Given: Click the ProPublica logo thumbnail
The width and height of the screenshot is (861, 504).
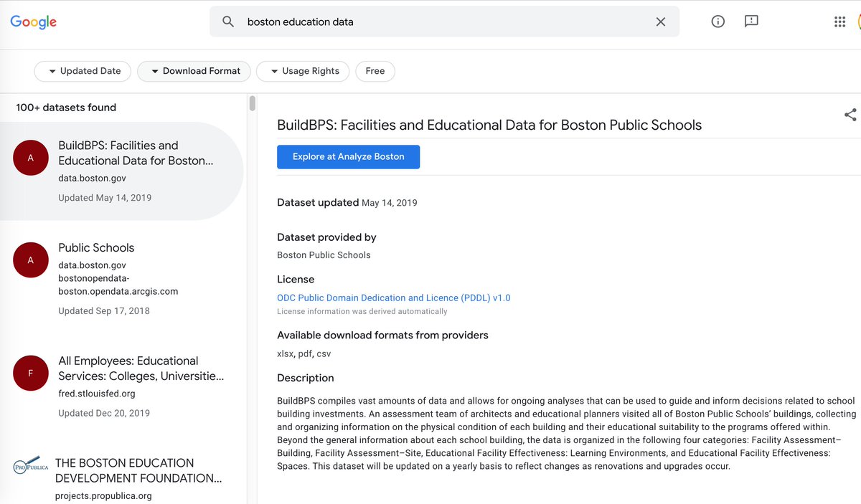Looking at the screenshot, I should click(31, 467).
